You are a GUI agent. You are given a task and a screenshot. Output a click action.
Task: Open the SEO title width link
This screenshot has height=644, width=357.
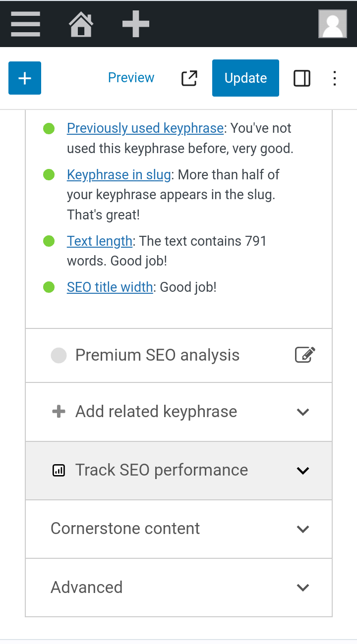(x=110, y=287)
